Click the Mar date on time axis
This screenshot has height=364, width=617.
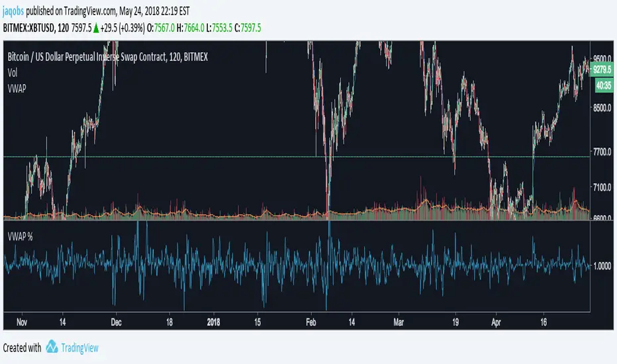tap(399, 322)
